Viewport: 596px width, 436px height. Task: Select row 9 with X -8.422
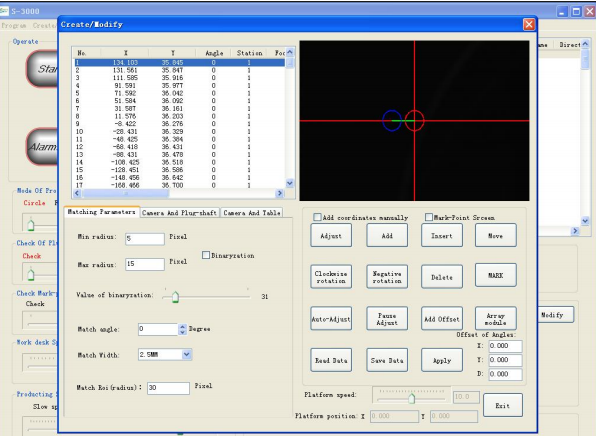[x=179, y=124]
